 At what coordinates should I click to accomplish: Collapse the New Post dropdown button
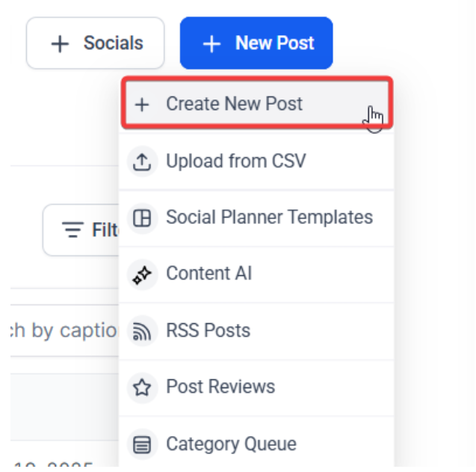(x=256, y=44)
